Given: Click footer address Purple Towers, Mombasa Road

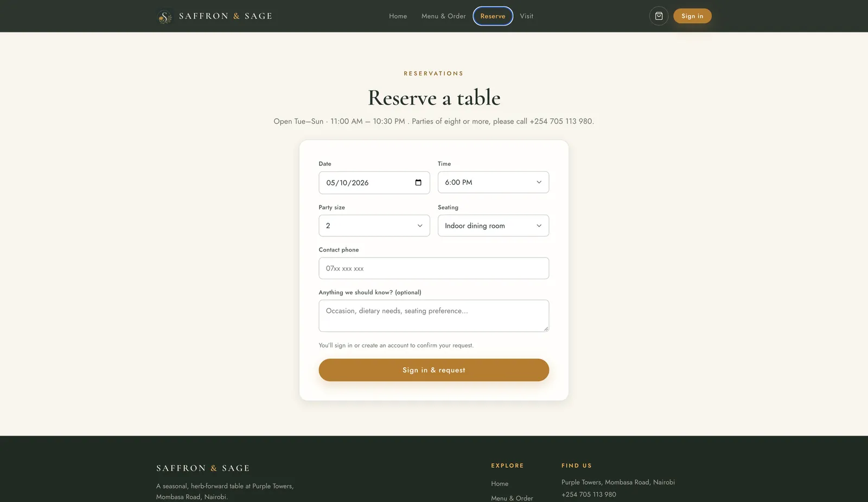Looking at the screenshot, I should (x=618, y=482).
